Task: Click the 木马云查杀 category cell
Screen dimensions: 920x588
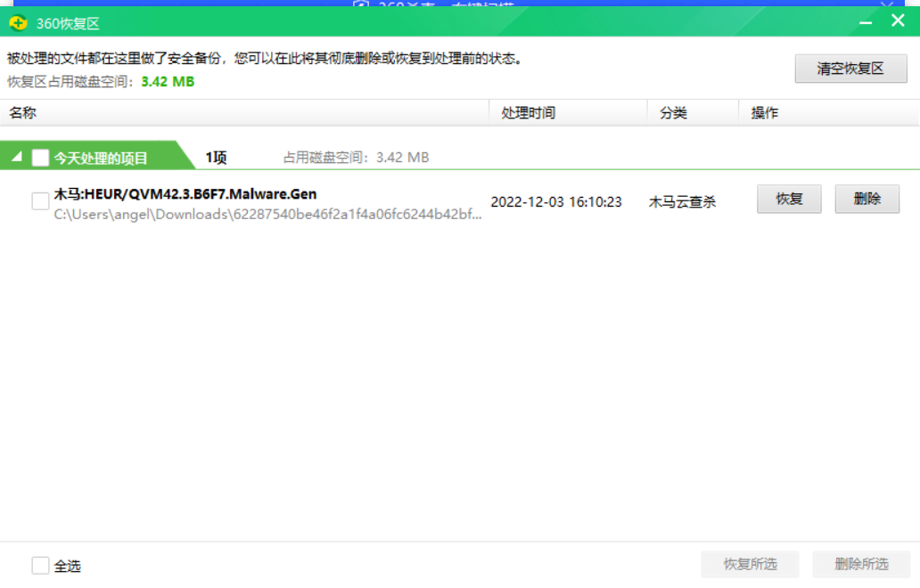Action: (682, 201)
